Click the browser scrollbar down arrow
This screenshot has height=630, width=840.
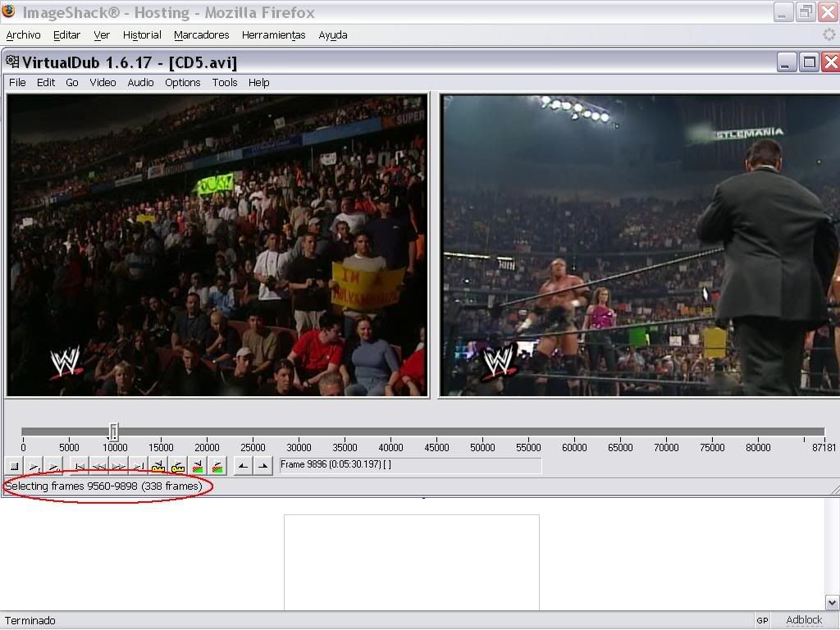tap(832, 602)
